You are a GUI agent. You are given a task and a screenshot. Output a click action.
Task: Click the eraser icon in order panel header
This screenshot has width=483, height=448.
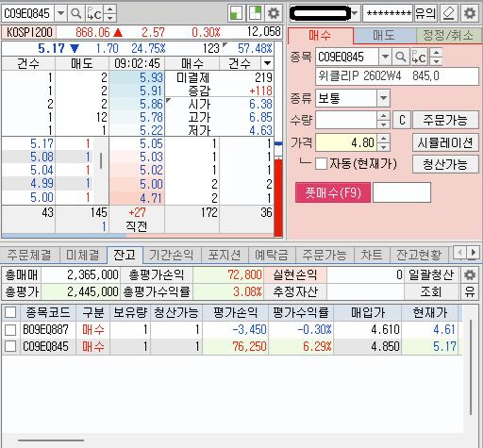[x=449, y=13]
